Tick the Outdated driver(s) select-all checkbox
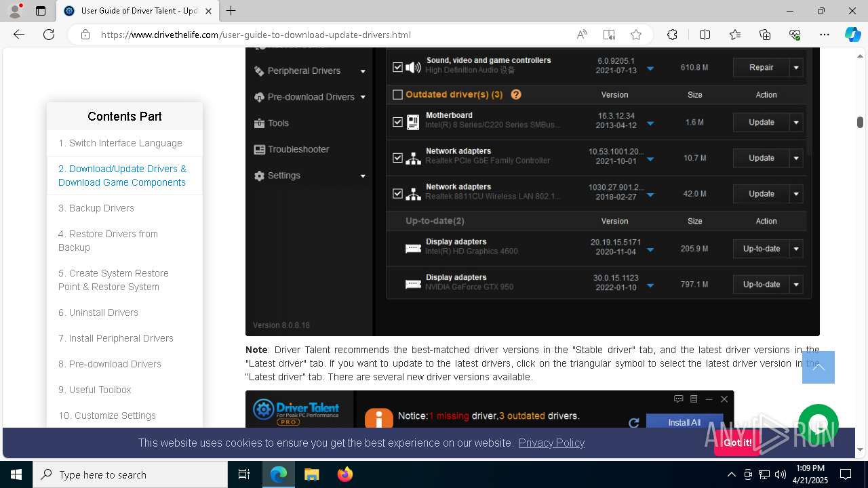Screen dimensions: 868x488 click(x=398, y=95)
